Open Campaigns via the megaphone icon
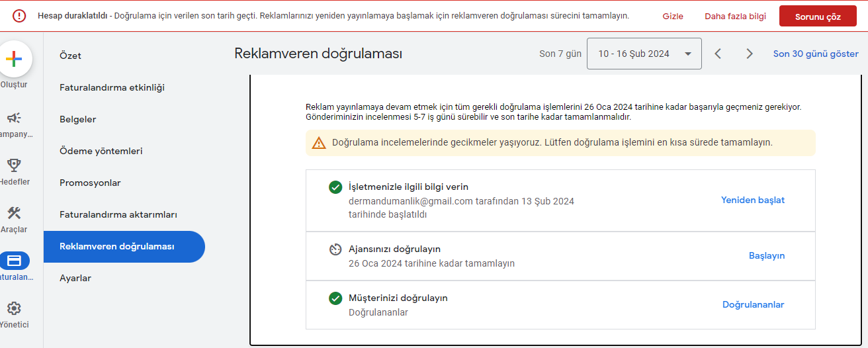The image size is (868, 348). 14,118
